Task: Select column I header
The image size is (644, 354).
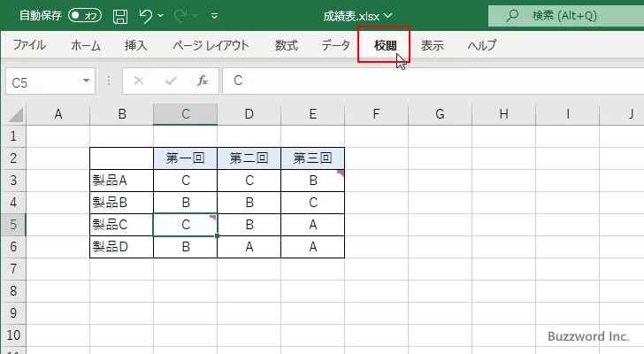Action: [x=567, y=114]
